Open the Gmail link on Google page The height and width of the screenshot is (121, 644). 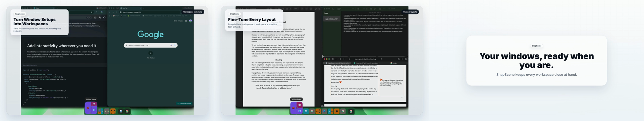[x=175, y=21]
